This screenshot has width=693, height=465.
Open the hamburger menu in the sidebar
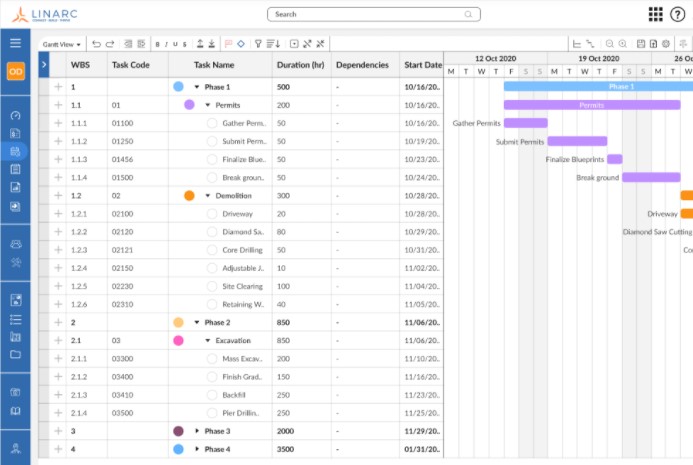pos(15,43)
